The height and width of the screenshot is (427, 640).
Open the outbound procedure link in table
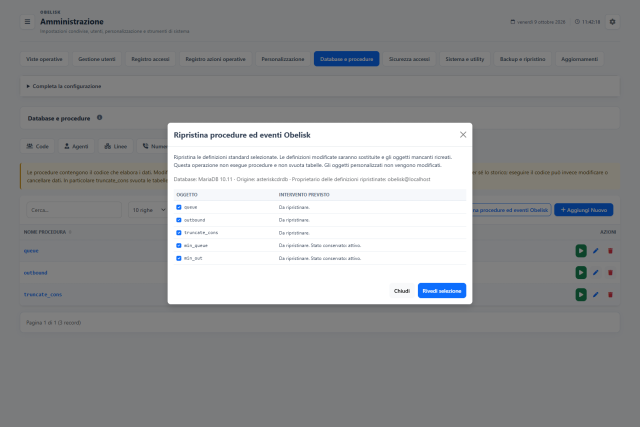point(36,272)
